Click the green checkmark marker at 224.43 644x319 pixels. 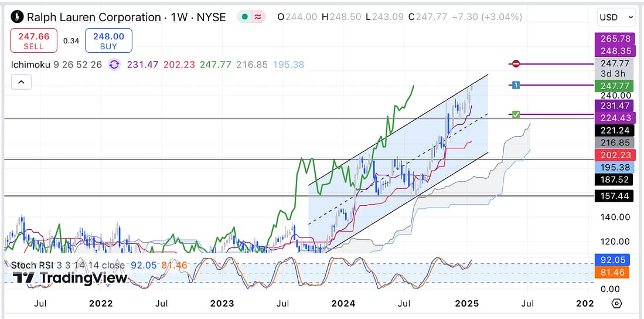(516, 114)
